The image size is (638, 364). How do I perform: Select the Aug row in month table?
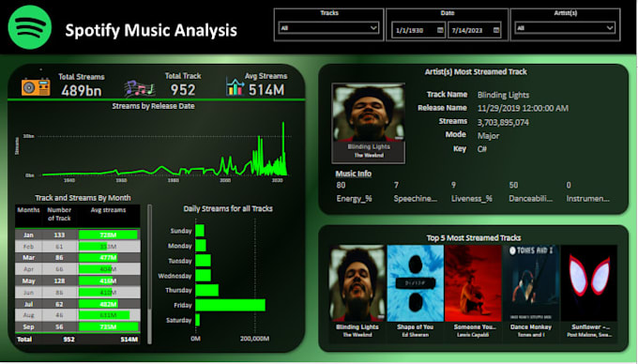pos(78,315)
